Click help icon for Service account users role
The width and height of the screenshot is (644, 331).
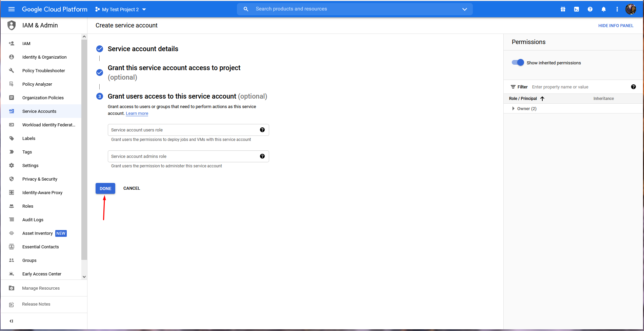point(262,130)
